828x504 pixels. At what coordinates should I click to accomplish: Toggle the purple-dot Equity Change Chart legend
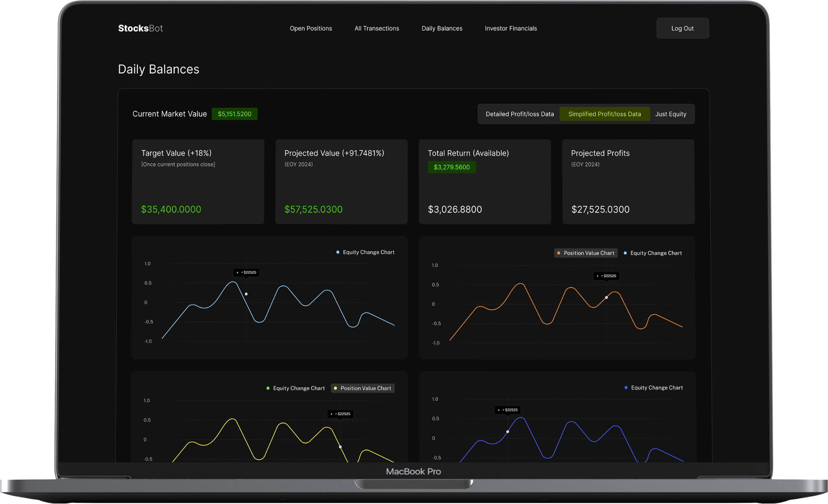coord(653,388)
